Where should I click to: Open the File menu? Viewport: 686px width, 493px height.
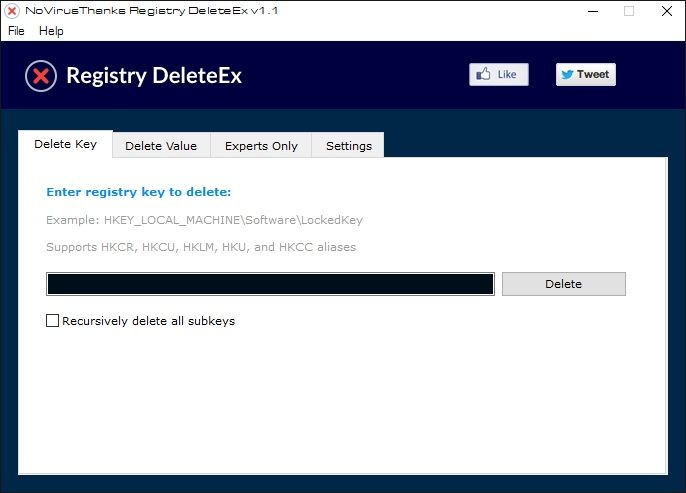tap(16, 31)
